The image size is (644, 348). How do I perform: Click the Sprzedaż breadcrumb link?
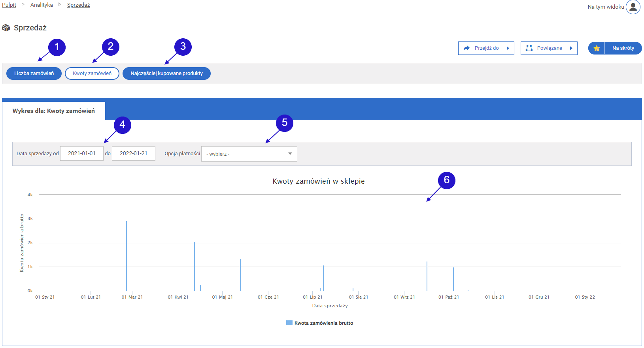pos(78,5)
